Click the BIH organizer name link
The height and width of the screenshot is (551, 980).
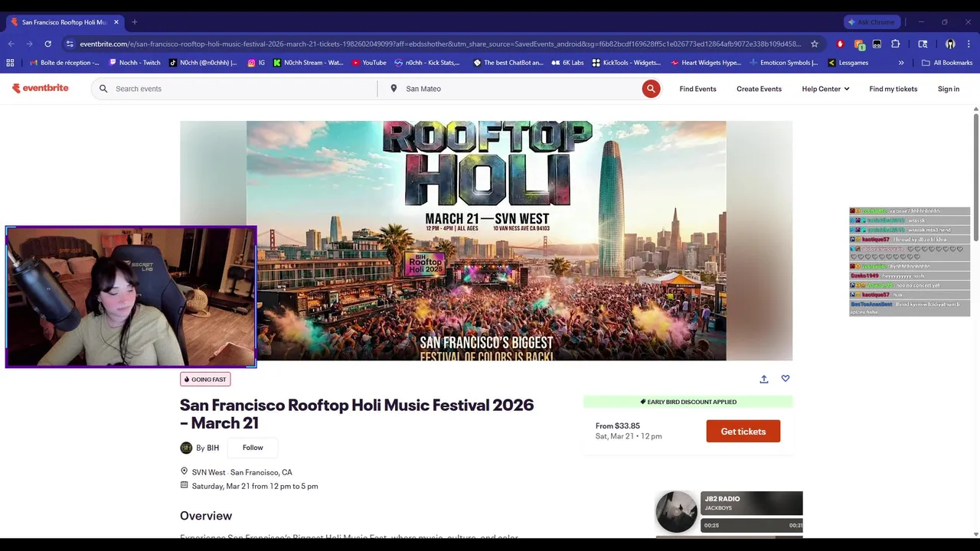tap(213, 448)
